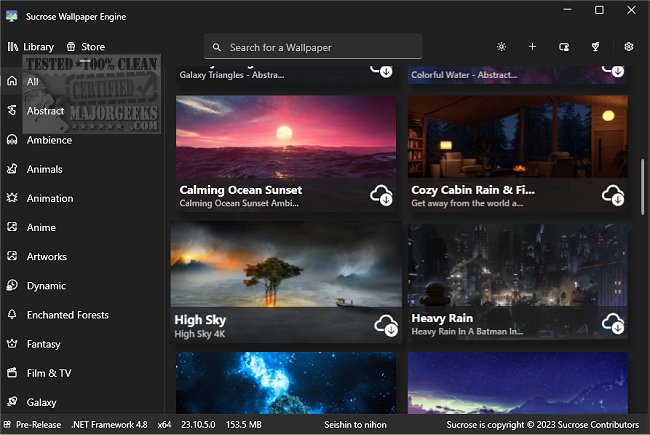Open settings with the gear icon
The width and height of the screenshot is (650, 435).
pyautogui.click(x=629, y=47)
